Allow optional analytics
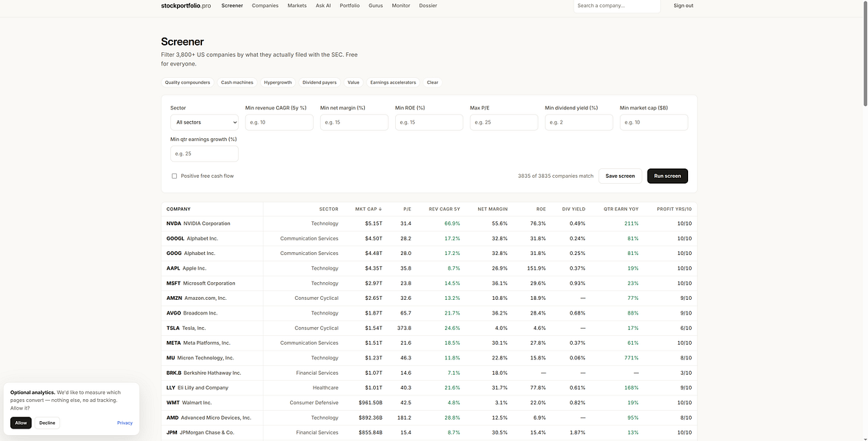868x441 pixels. [21, 423]
